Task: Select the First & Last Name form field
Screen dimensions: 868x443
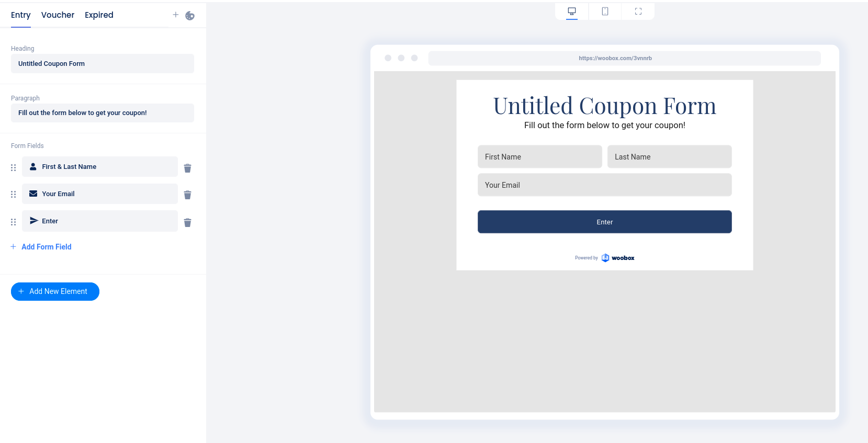Action: [x=100, y=167]
